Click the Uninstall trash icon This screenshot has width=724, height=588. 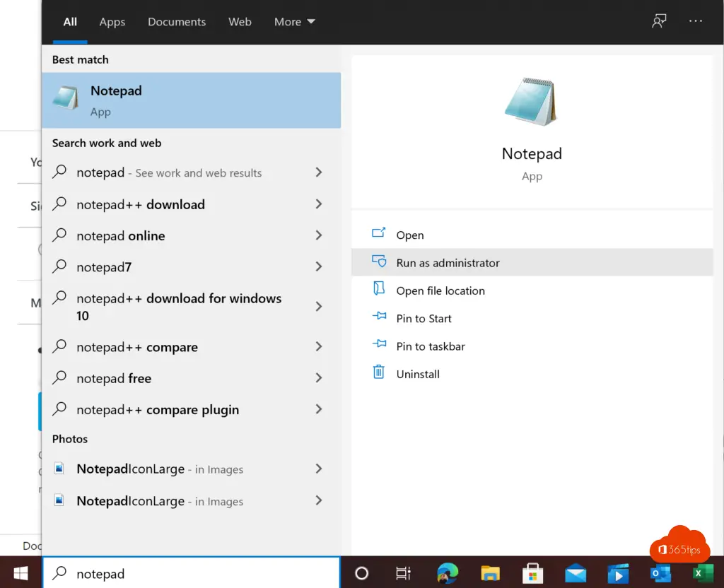tap(379, 372)
